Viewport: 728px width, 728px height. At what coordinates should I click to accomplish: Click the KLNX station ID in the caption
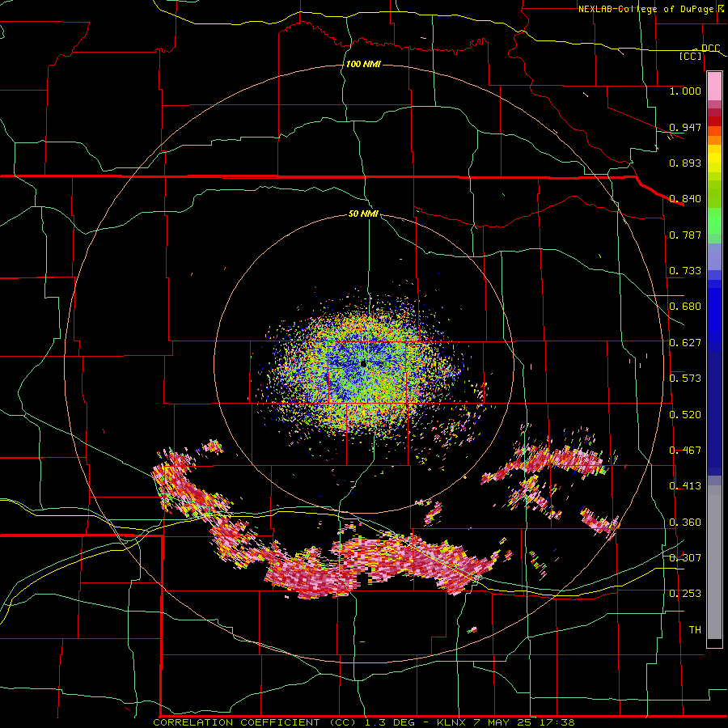[x=451, y=722]
